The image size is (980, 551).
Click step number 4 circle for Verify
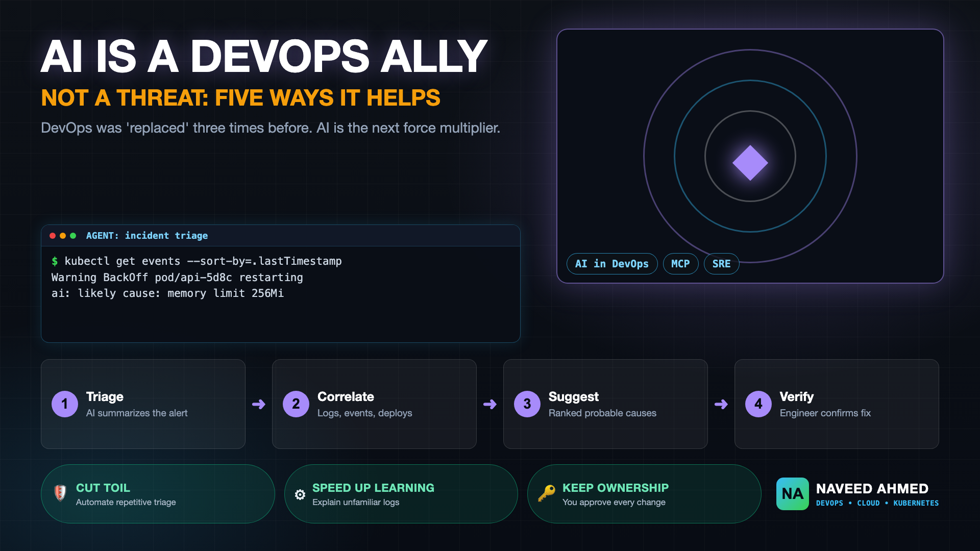coord(758,404)
